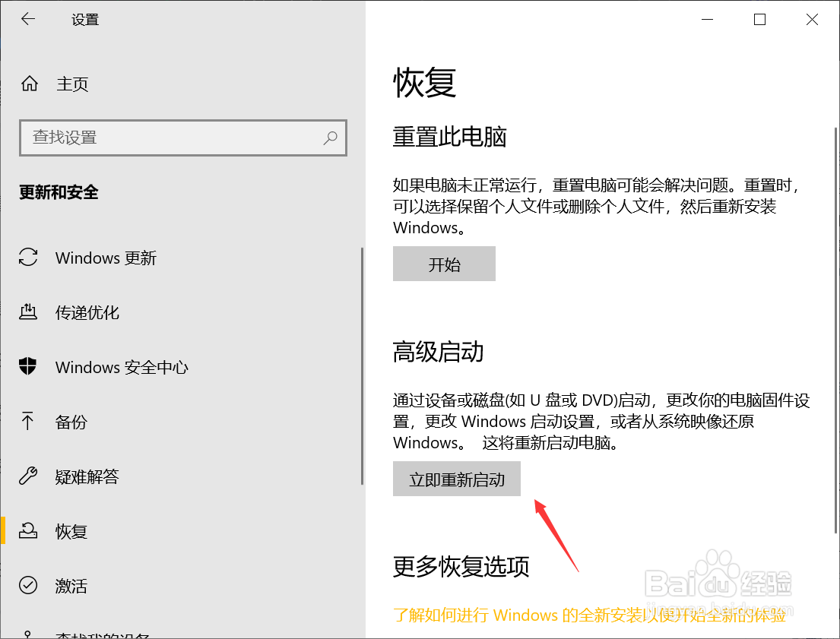Click the magnifier in the search box
840x639 pixels.
[x=330, y=138]
